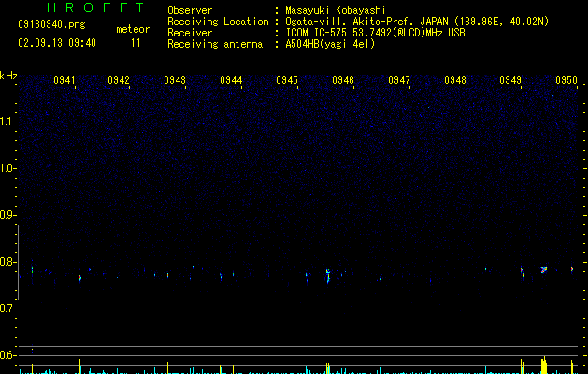Click the 1.1 kHz axis label
The width and height of the screenshot is (588, 374).
tap(7, 122)
